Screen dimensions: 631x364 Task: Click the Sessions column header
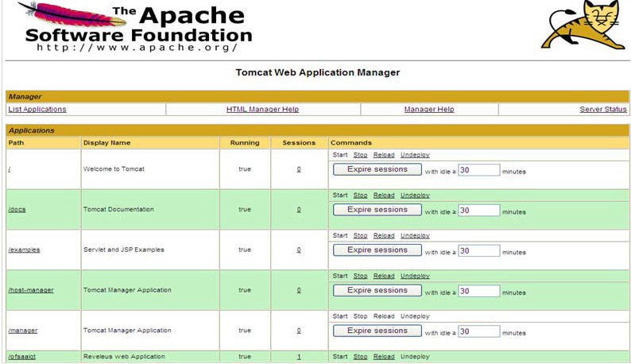click(299, 143)
